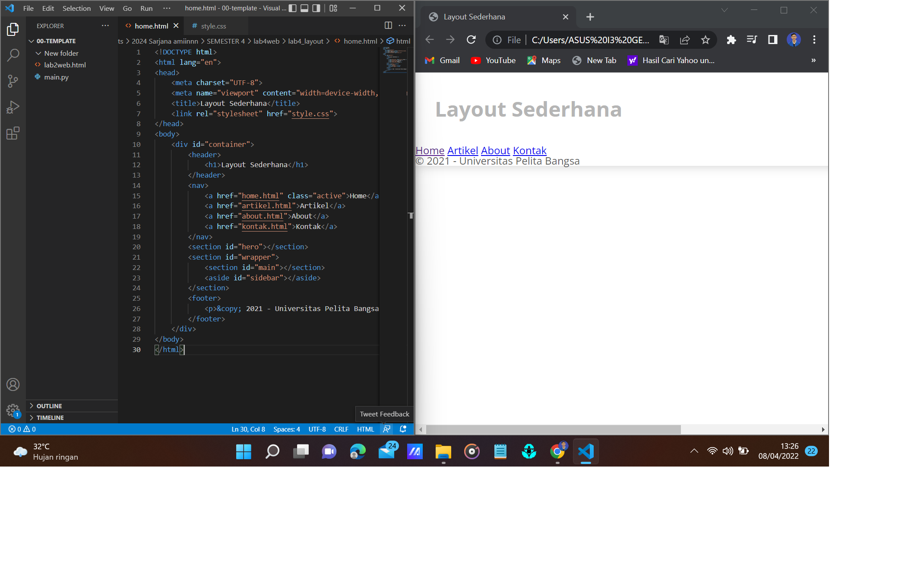
Task: Collapse the New folder tree item
Action: 38,53
